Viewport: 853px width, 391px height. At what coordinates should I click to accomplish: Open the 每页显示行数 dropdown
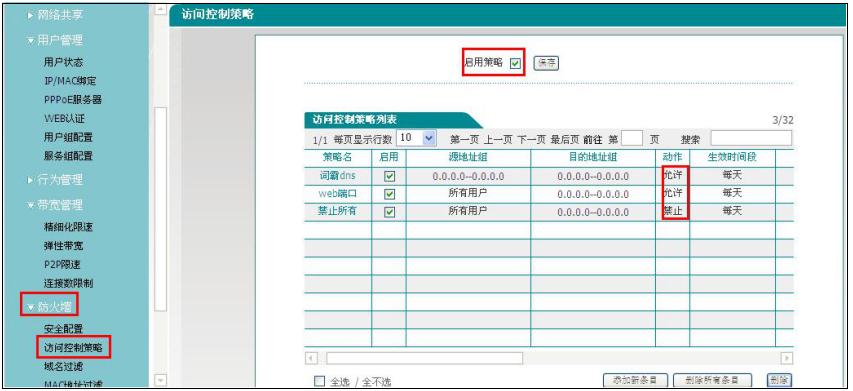pos(417,138)
